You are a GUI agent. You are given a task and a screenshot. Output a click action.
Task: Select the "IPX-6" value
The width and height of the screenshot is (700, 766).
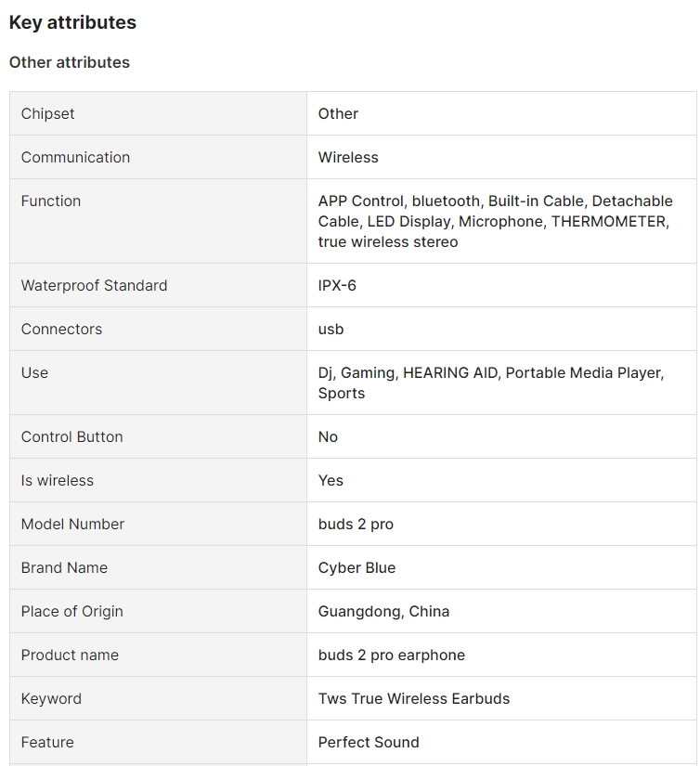coord(337,285)
